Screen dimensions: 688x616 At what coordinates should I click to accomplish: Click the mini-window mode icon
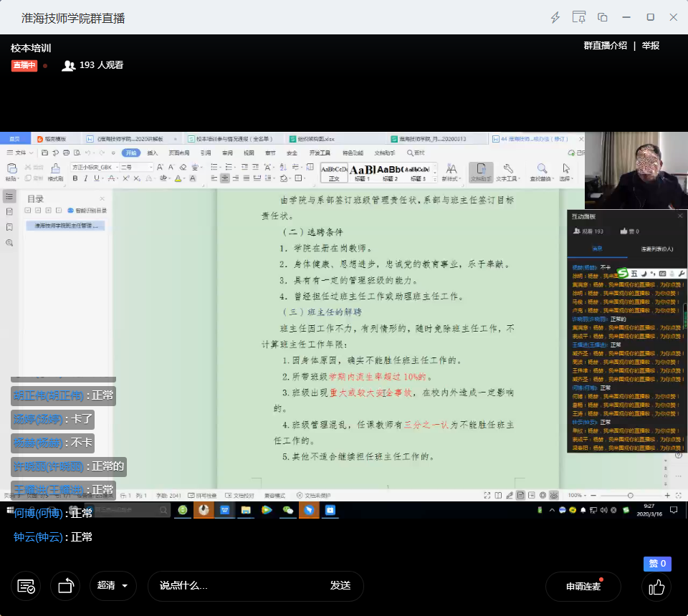coord(603,17)
